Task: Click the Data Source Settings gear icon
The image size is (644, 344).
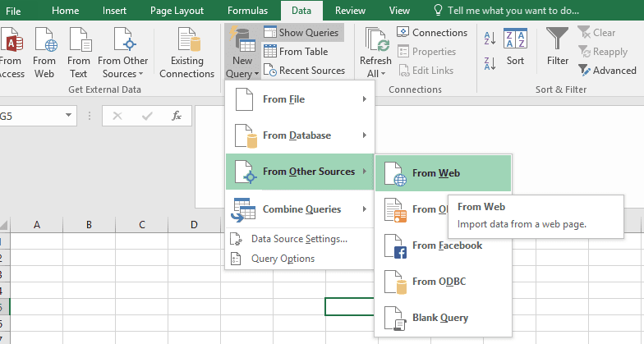Action: 236,239
